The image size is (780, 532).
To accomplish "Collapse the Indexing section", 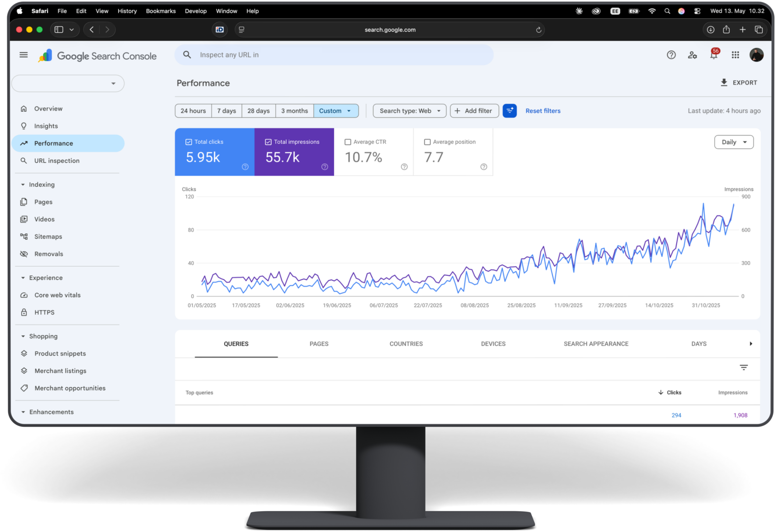I will (38, 185).
